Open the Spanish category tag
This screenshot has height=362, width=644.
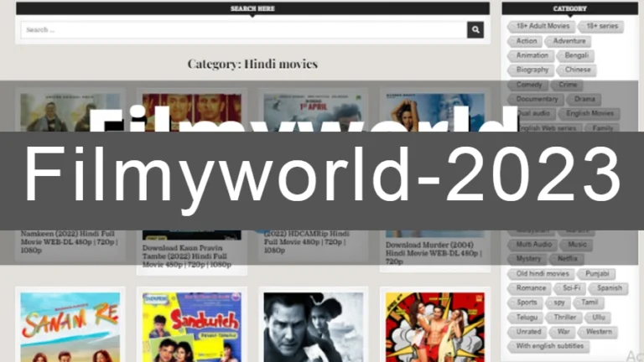coord(608,288)
